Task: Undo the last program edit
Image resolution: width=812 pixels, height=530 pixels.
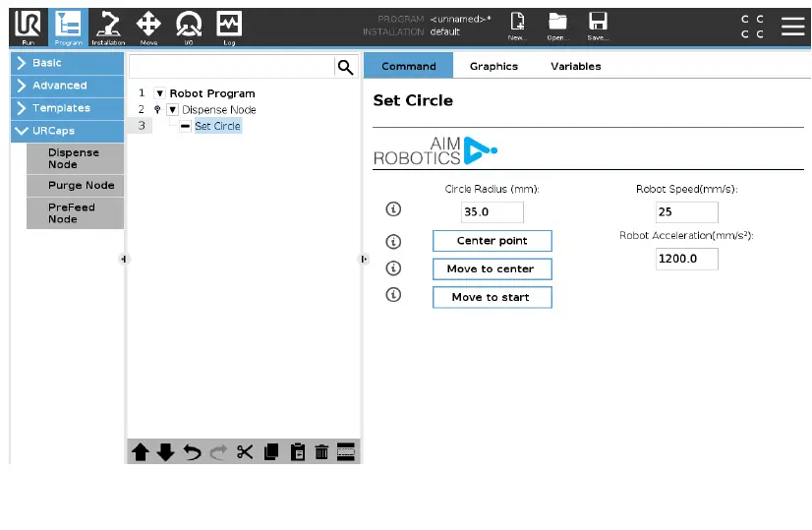Action: click(x=192, y=452)
